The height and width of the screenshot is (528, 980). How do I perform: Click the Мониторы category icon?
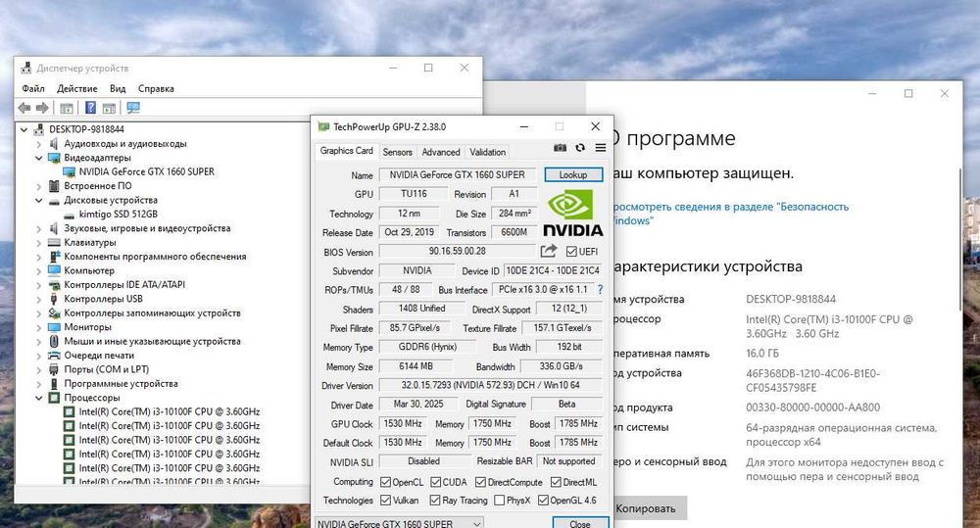54,327
